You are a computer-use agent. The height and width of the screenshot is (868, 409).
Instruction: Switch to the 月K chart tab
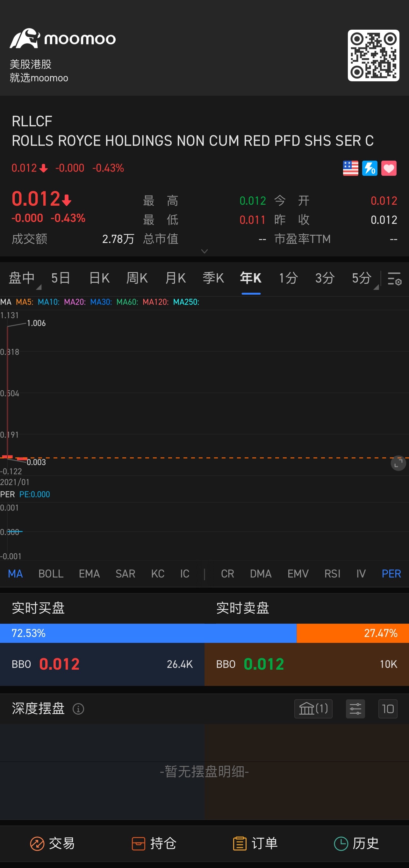pos(176,278)
